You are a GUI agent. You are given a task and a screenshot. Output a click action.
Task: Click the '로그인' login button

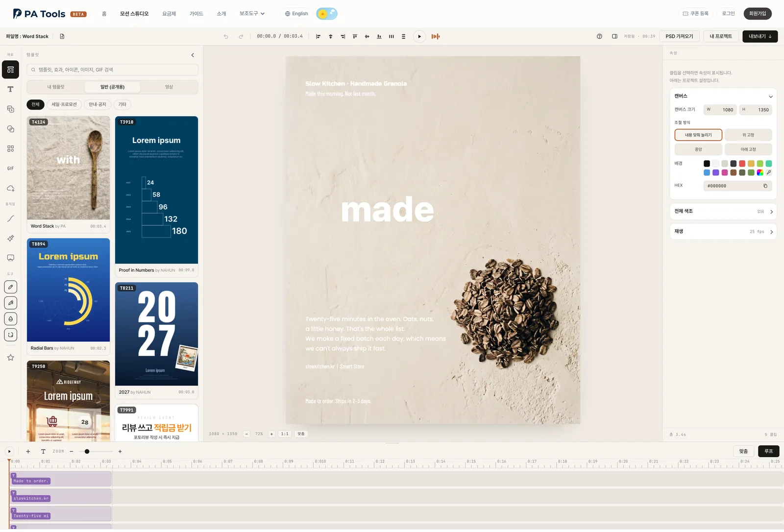coord(729,14)
